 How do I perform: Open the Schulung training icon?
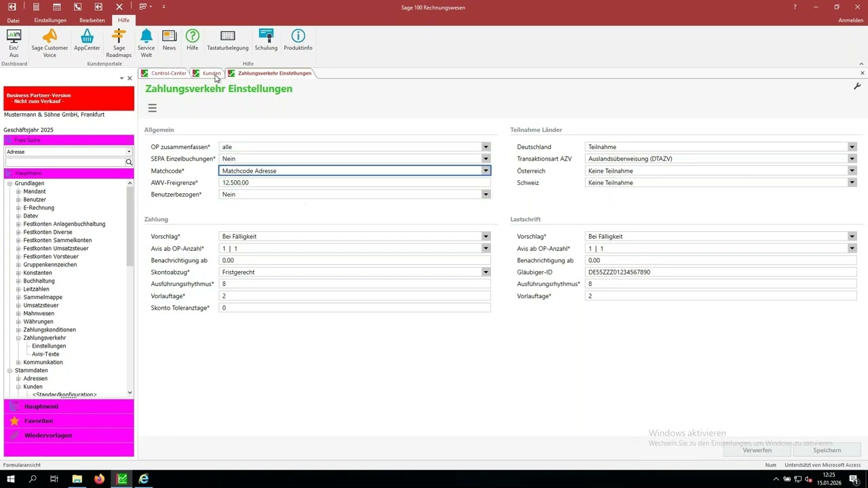click(x=266, y=40)
